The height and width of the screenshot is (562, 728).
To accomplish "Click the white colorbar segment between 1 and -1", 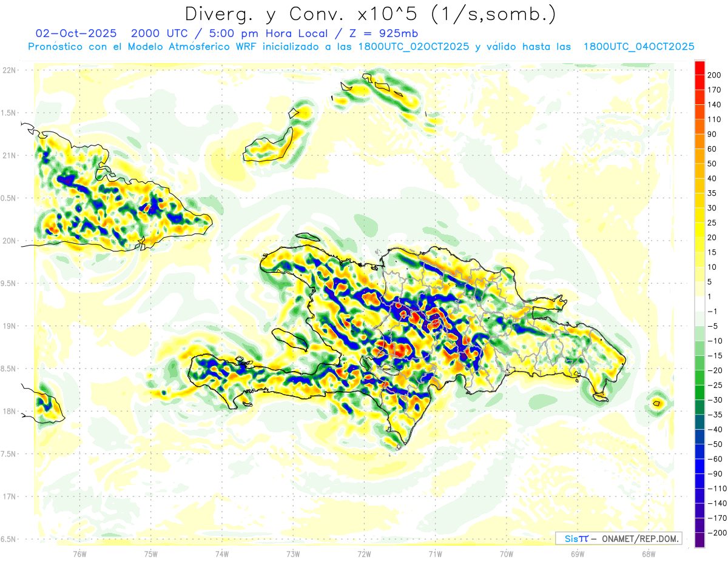I will pos(699,304).
